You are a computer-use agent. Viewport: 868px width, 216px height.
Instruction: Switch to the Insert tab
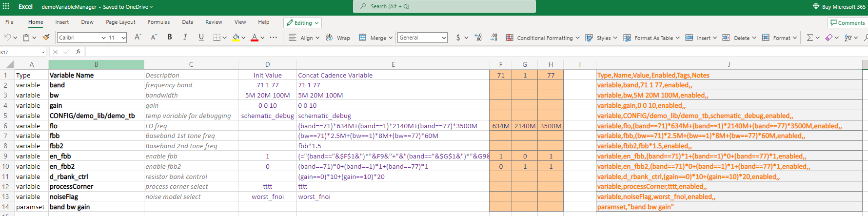coord(62,22)
